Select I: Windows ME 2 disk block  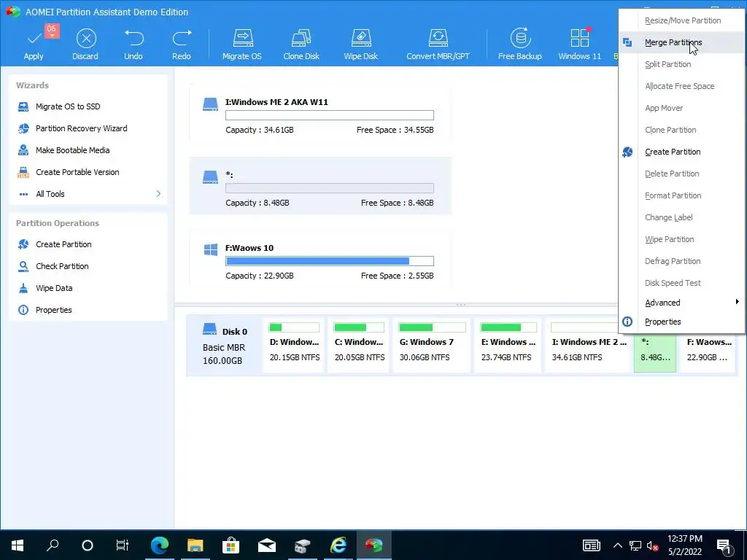[x=589, y=346]
